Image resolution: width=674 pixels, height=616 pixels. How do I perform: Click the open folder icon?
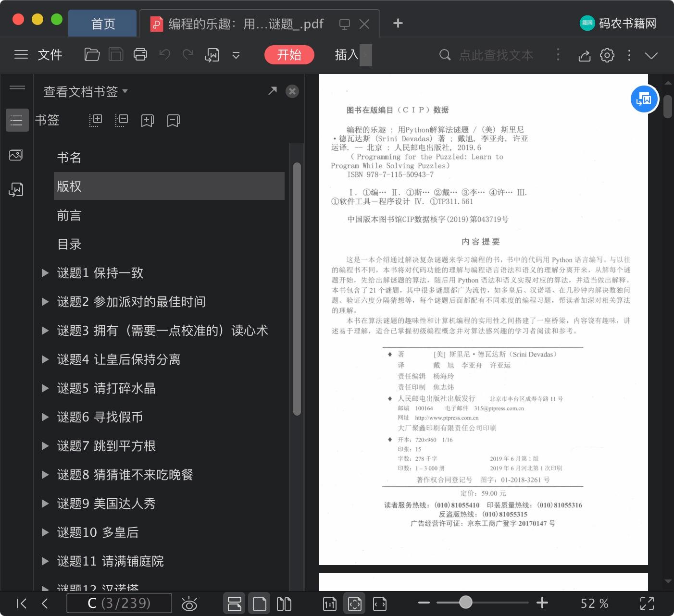(92, 55)
